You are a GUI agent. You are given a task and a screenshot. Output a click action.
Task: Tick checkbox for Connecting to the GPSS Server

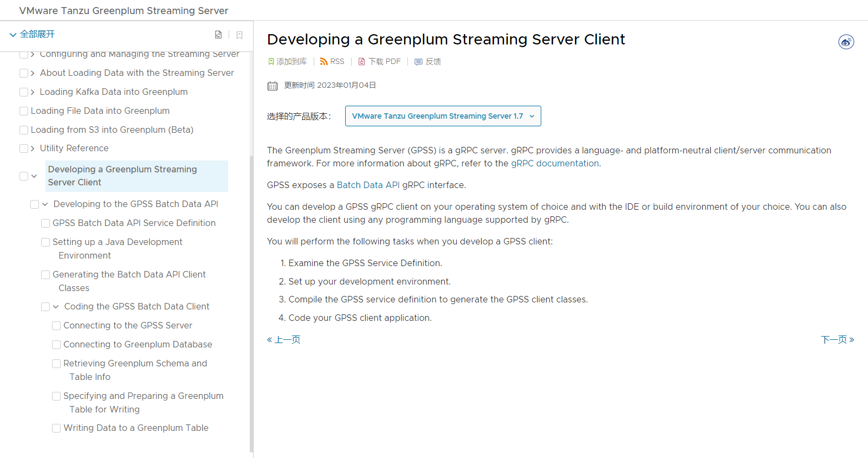point(56,326)
